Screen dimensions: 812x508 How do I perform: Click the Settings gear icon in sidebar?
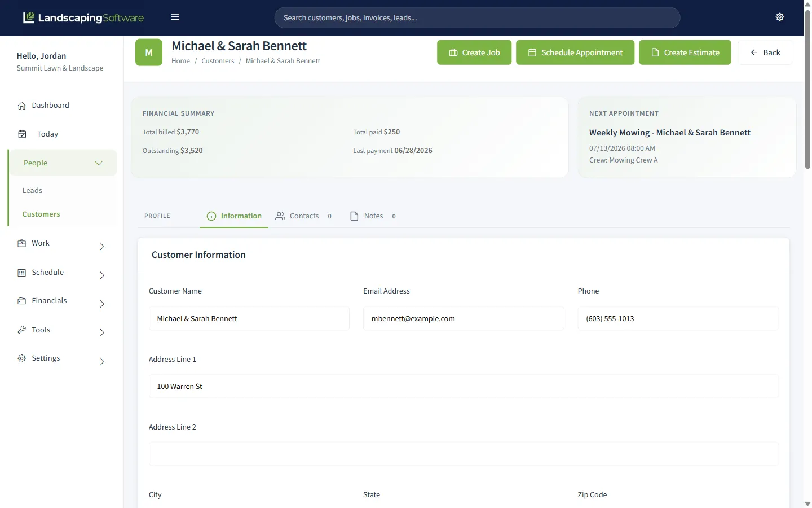click(x=22, y=358)
